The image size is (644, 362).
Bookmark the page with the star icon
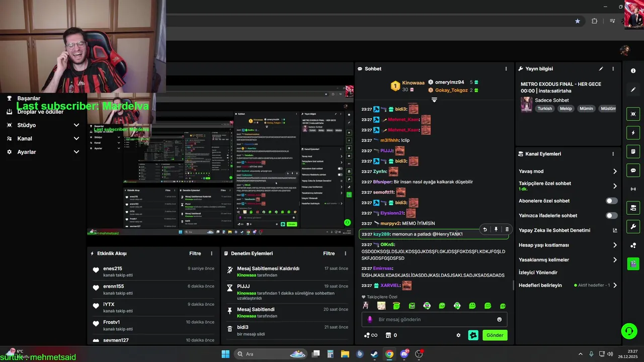[x=578, y=21]
